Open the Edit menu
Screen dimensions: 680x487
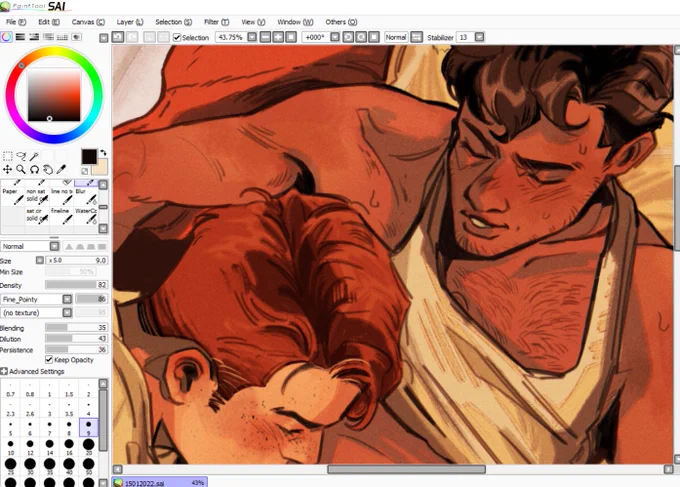point(49,22)
